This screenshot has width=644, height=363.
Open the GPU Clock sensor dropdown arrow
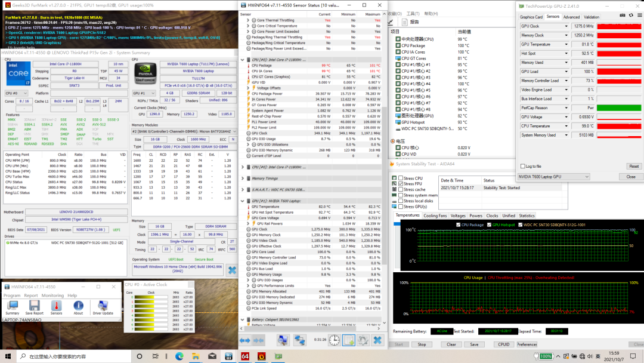pyautogui.click(x=565, y=26)
